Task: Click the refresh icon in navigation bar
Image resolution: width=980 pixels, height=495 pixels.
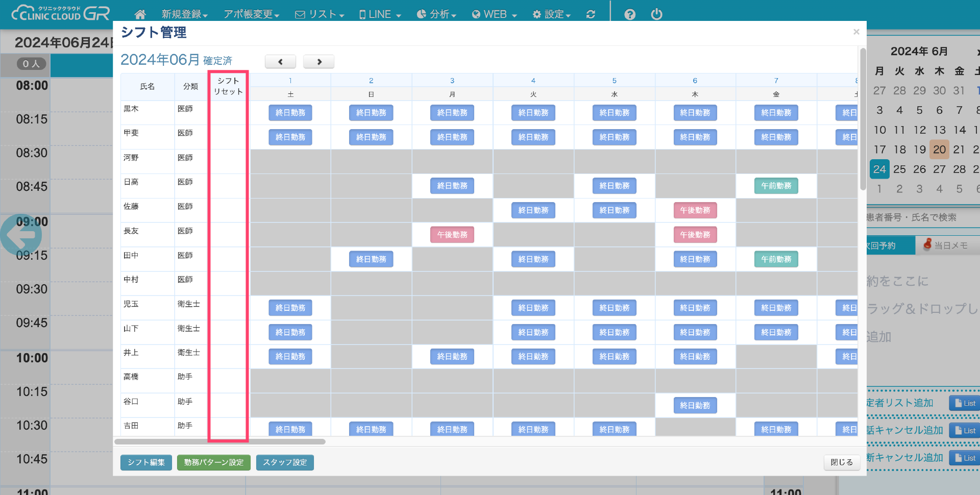Action: (x=591, y=14)
